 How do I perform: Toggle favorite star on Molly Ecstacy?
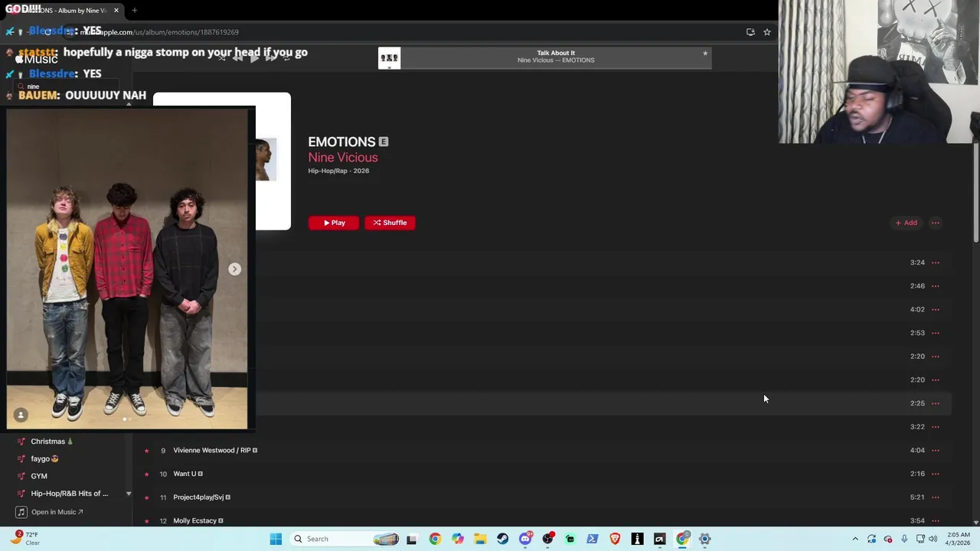click(x=146, y=521)
